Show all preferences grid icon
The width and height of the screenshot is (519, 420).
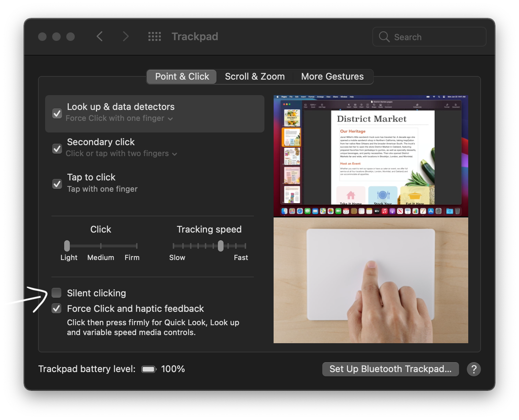point(154,36)
